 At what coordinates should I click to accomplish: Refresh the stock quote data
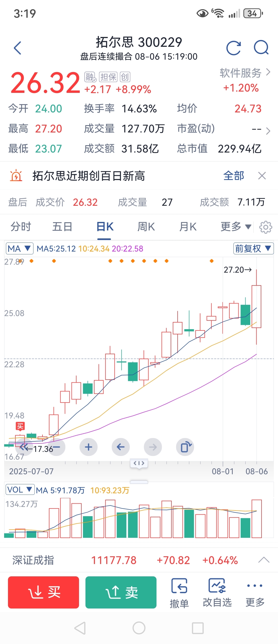pos(234,48)
